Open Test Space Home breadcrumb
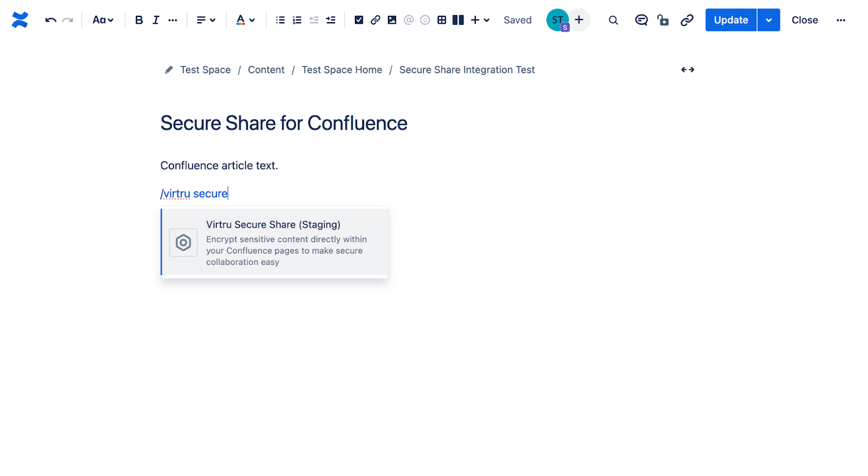This screenshot has width=868, height=476. click(x=342, y=70)
